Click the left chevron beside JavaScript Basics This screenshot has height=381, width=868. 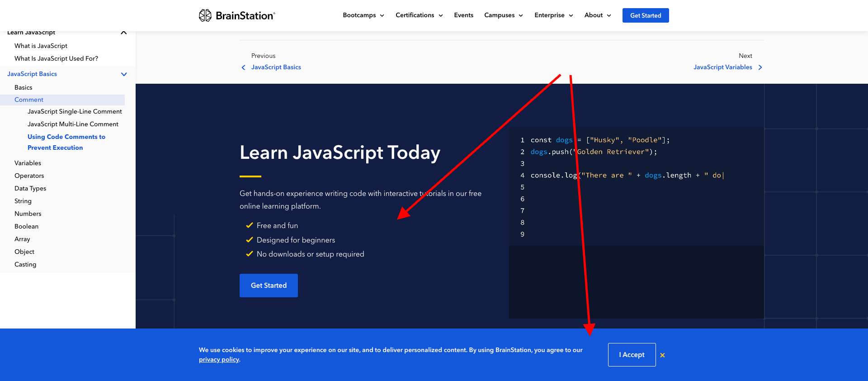coord(243,67)
